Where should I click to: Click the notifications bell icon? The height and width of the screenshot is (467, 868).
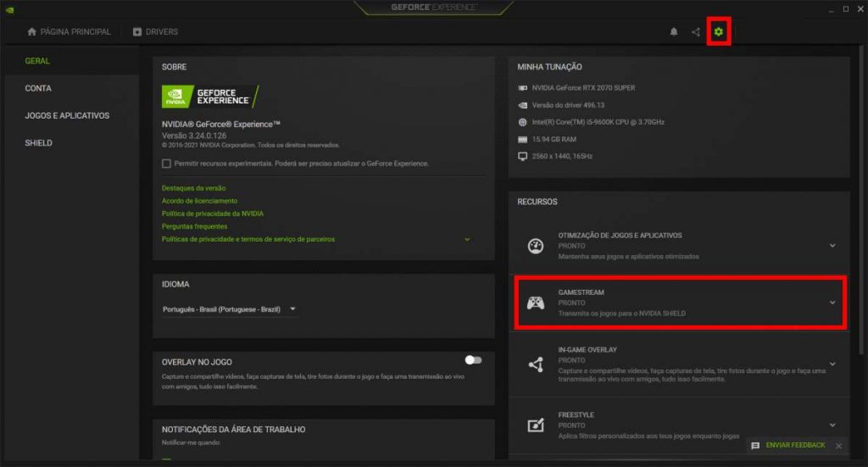(674, 32)
